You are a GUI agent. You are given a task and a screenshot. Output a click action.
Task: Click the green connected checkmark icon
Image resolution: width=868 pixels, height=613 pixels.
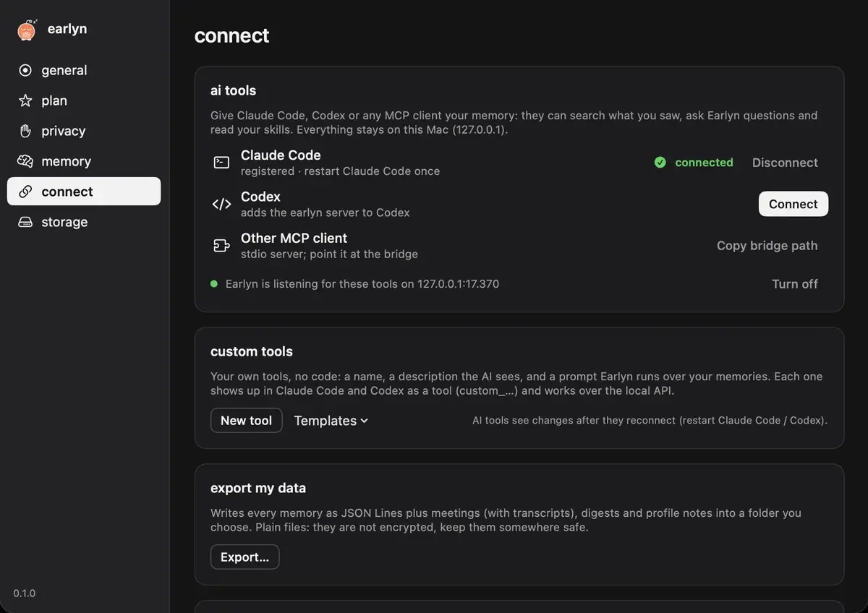tap(660, 163)
